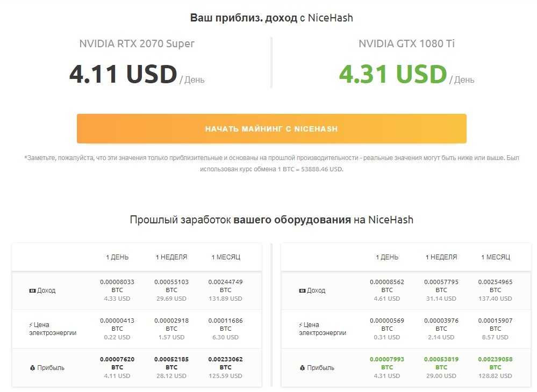Click the income banknote icon in the GTX 1080 Ti table
Image resolution: width=537 pixels, height=392 pixels.
coord(302,291)
